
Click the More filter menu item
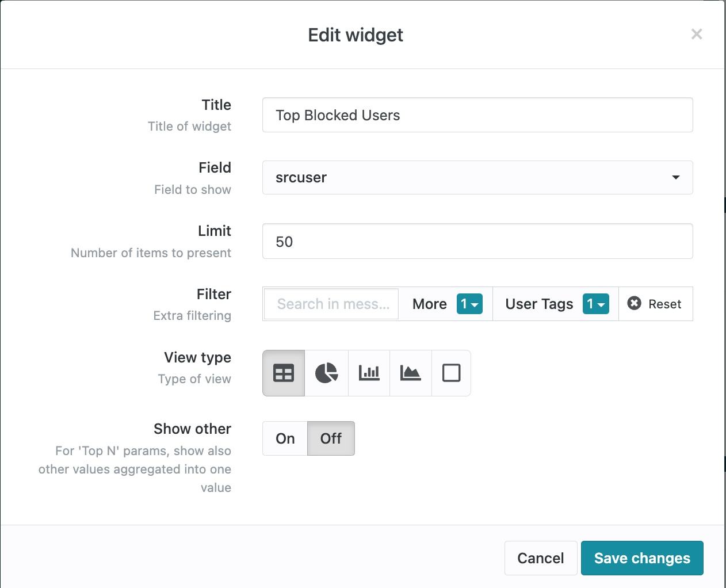429,304
